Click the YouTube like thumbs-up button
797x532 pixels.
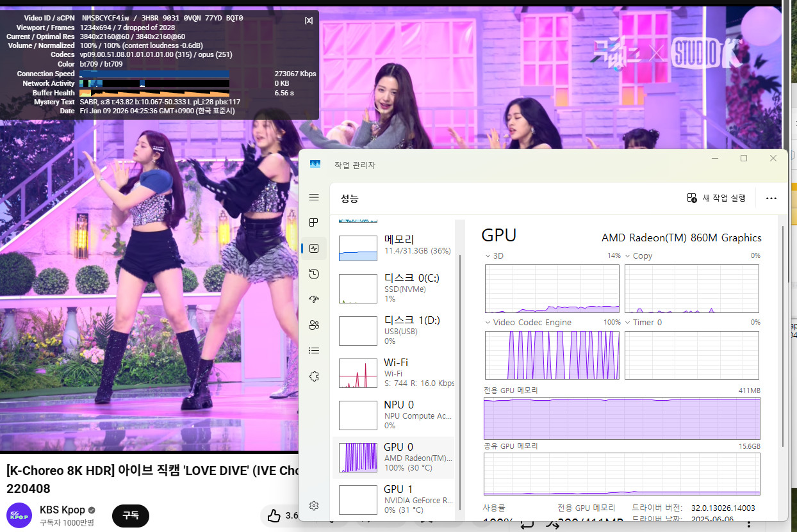pos(274,515)
